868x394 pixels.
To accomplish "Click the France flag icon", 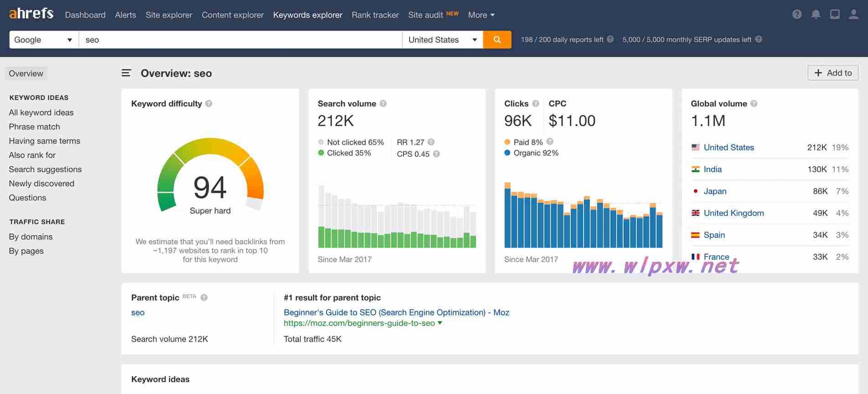I will pos(695,257).
